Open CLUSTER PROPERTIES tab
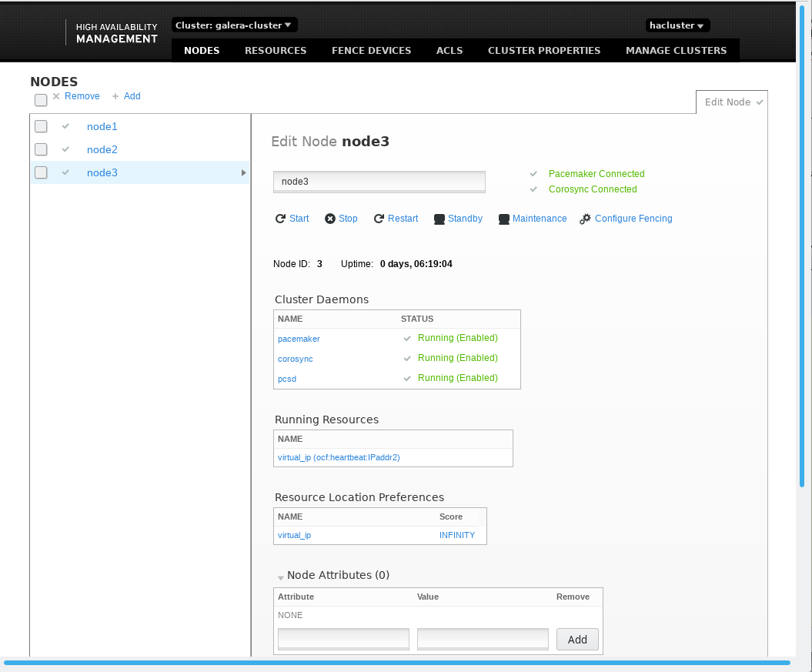The width and height of the screenshot is (812, 672). point(544,51)
